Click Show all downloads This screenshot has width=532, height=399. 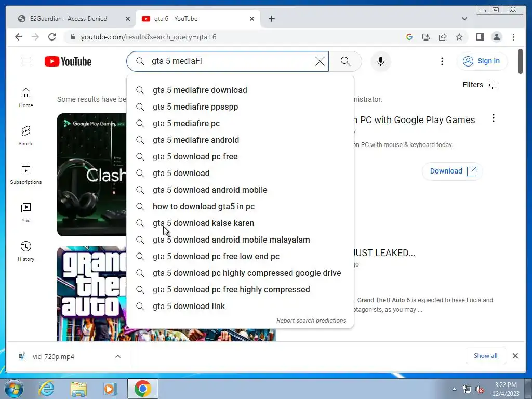click(x=486, y=355)
